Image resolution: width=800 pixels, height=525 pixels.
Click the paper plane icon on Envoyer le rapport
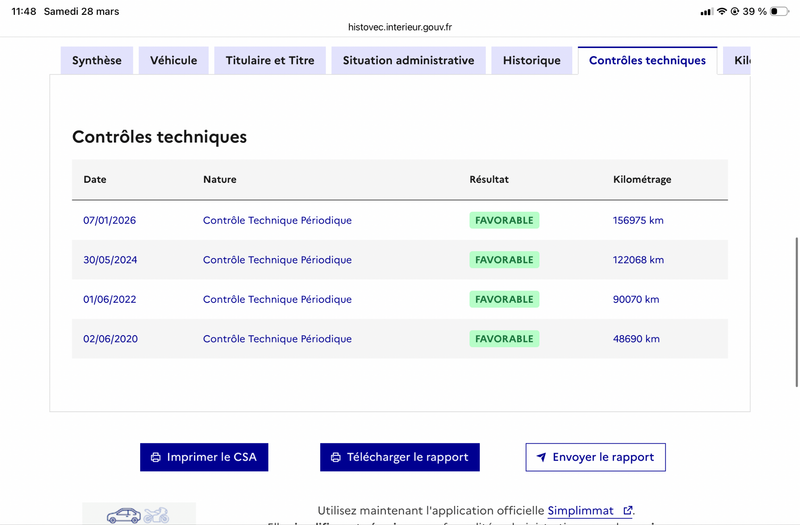pyautogui.click(x=541, y=457)
